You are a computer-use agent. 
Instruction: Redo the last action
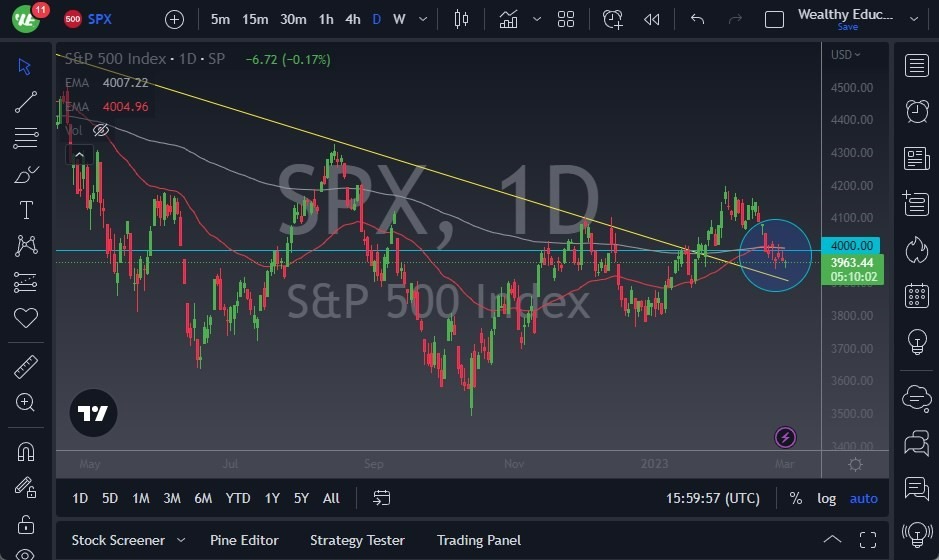[x=735, y=19]
